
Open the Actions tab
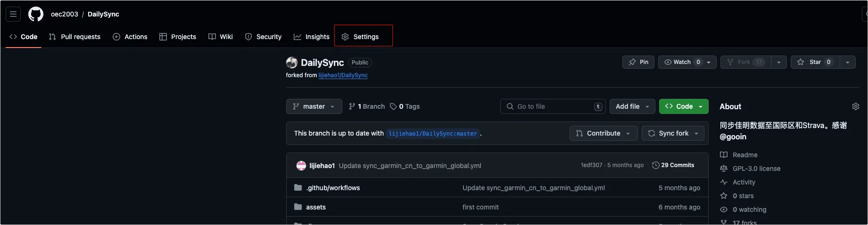coord(130,37)
